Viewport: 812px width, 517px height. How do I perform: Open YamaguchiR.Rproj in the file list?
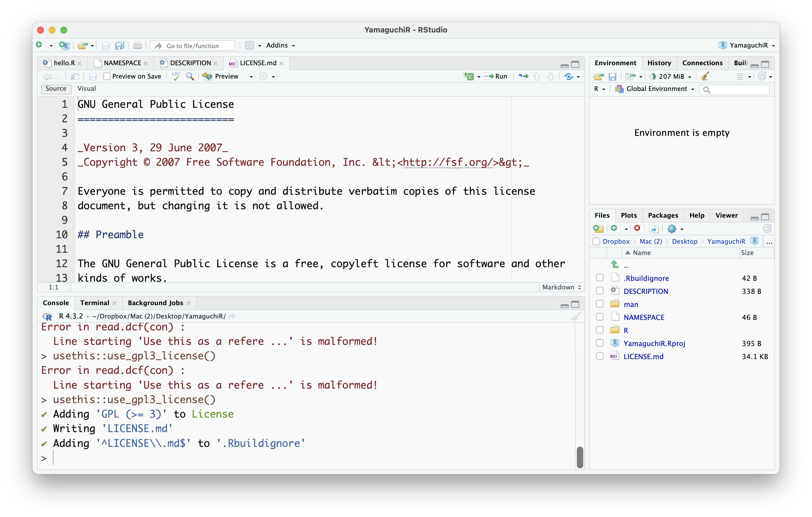pos(654,343)
